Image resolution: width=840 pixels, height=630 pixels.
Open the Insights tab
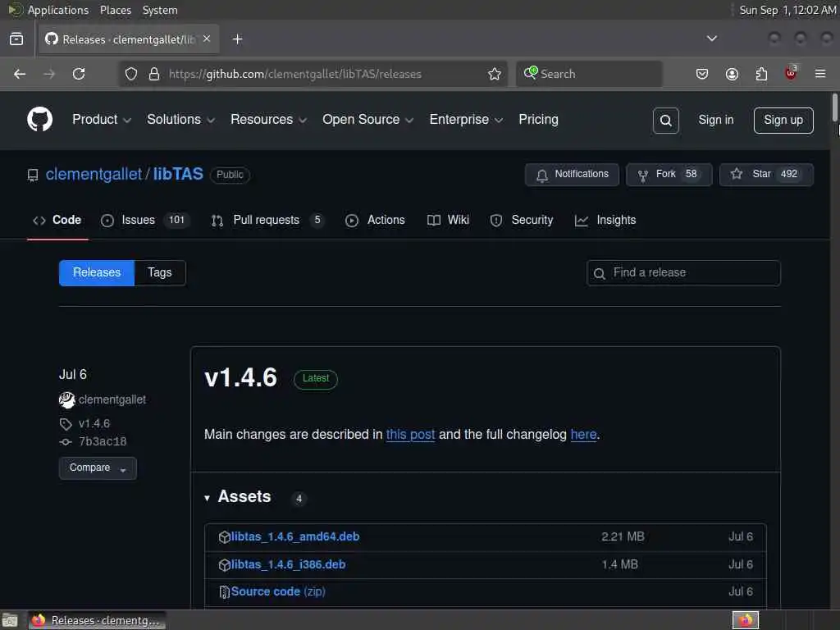click(x=605, y=220)
